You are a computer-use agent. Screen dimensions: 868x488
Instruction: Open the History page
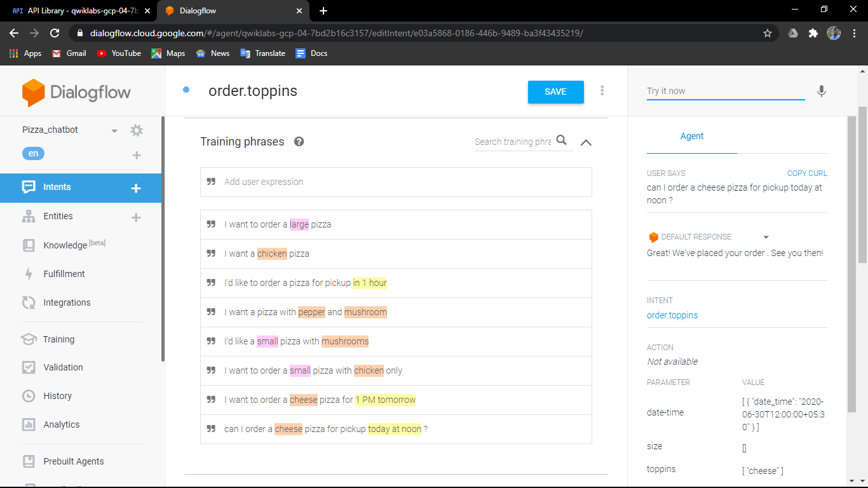57,396
